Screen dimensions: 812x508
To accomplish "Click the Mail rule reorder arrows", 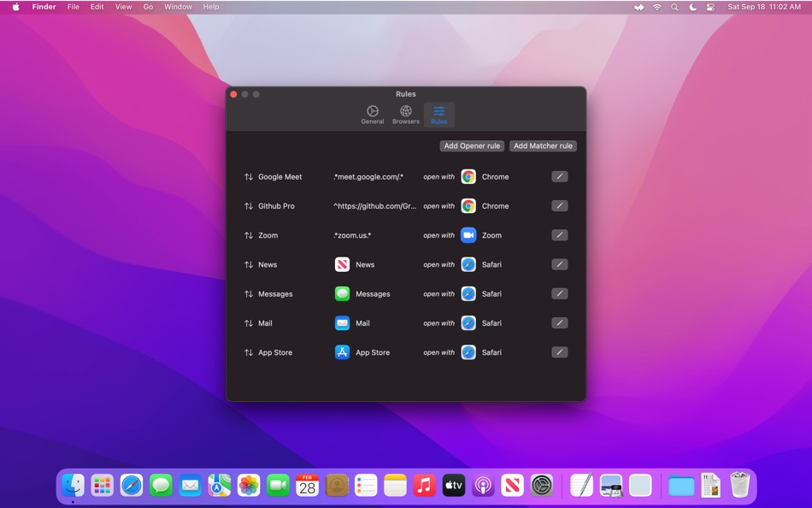I will tap(249, 323).
